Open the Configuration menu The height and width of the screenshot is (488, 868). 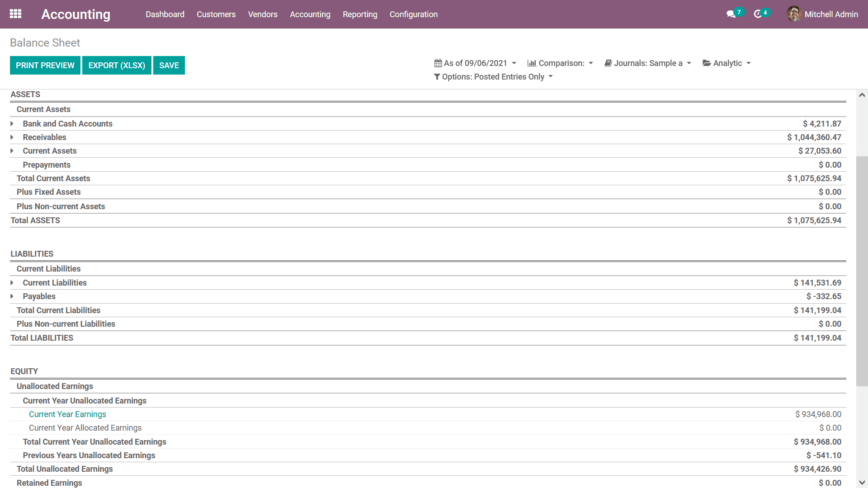(414, 14)
